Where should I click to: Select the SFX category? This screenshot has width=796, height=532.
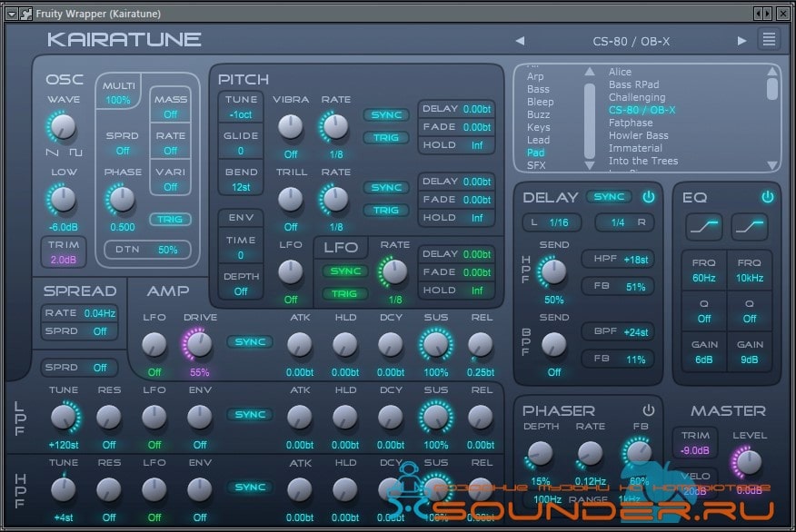pos(536,165)
